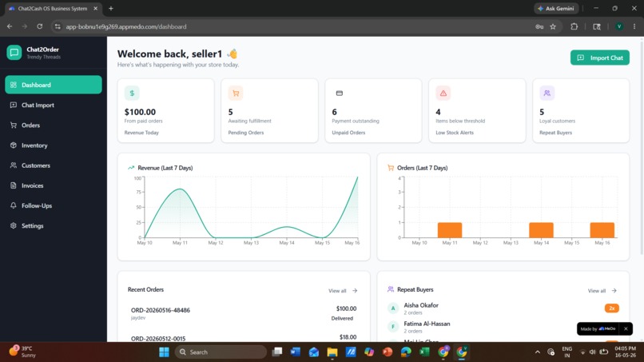Go to Chat Import page
This screenshot has height=362, width=644.
point(54,105)
